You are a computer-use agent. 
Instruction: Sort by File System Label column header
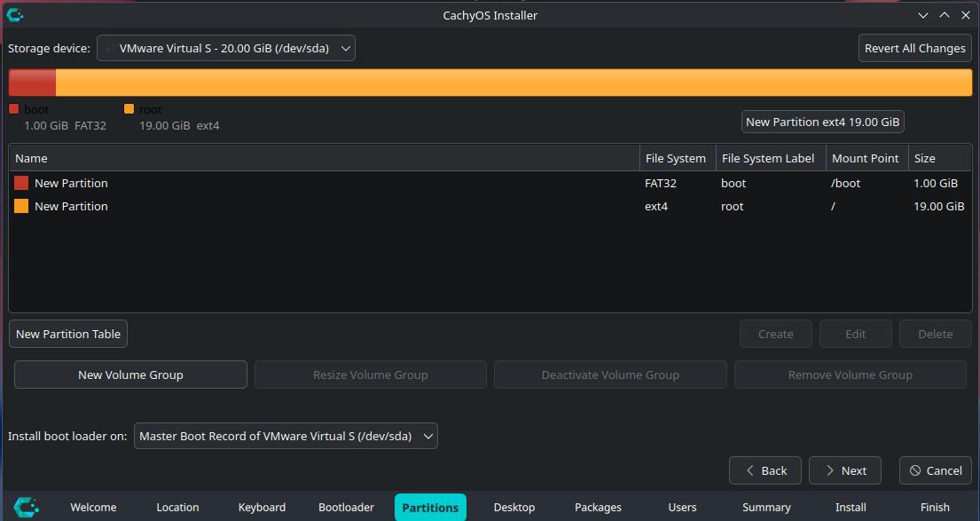pos(771,158)
